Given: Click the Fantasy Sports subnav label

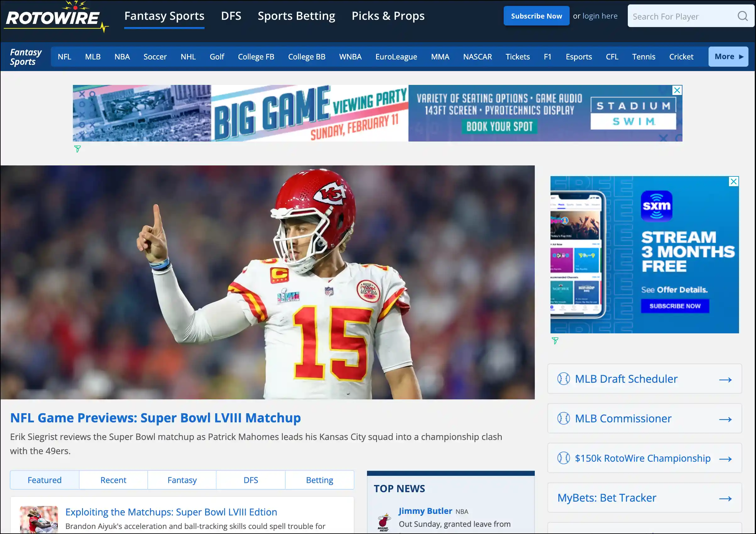Looking at the screenshot, I should pos(26,57).
